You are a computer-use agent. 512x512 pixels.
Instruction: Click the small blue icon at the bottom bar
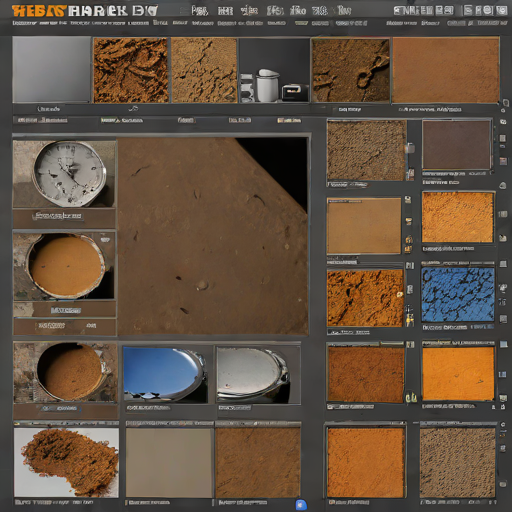coord(301,505)
